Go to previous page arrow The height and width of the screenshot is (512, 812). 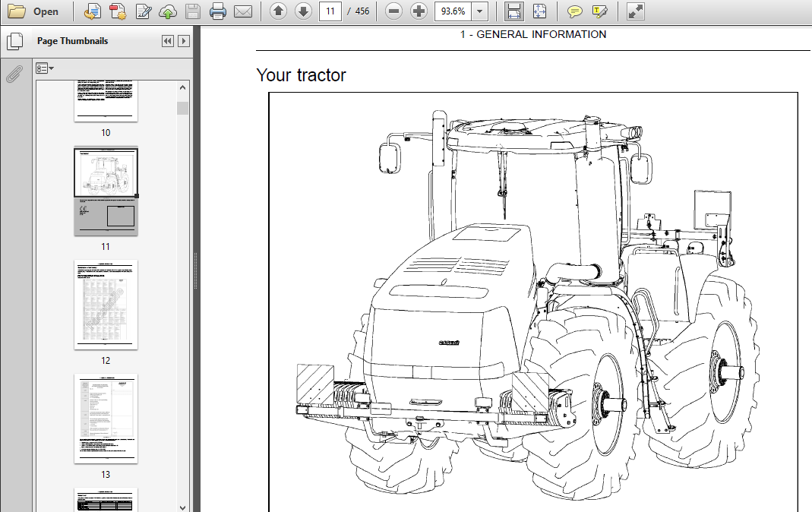(279, 11)
